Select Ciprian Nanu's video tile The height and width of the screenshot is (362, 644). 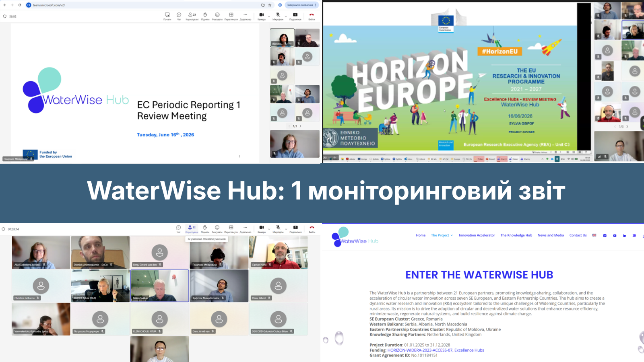pyautogui.click(x=279, y=252)
